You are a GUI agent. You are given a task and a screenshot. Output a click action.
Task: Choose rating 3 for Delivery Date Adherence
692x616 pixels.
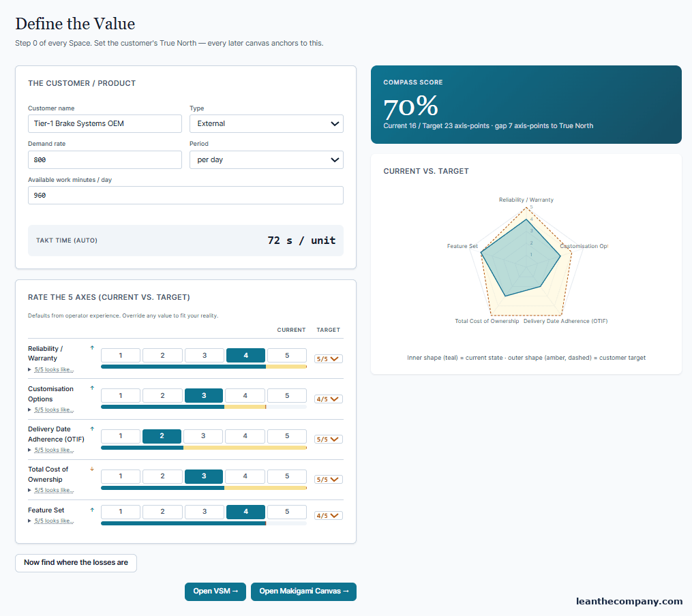pyautogui.click(x=203, y=436)
